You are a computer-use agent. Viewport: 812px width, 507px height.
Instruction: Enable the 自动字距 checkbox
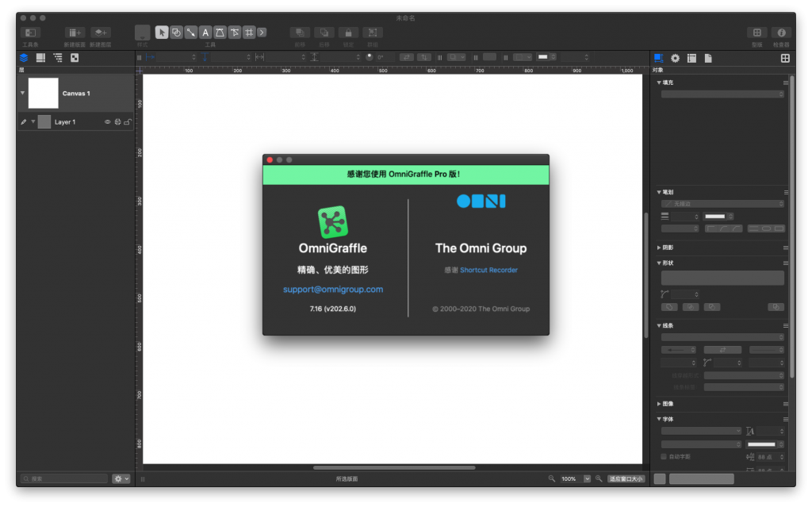664,457
